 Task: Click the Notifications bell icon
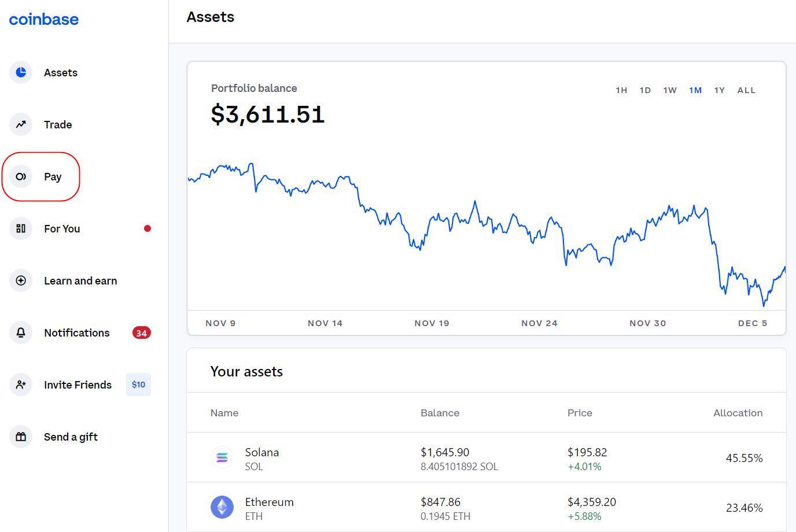pyautogui.click(x=21, y=332)
